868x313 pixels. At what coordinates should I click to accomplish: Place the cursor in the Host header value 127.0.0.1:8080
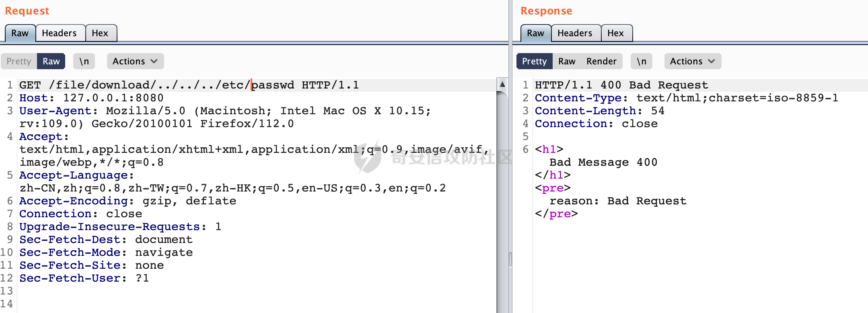(113, 98)
